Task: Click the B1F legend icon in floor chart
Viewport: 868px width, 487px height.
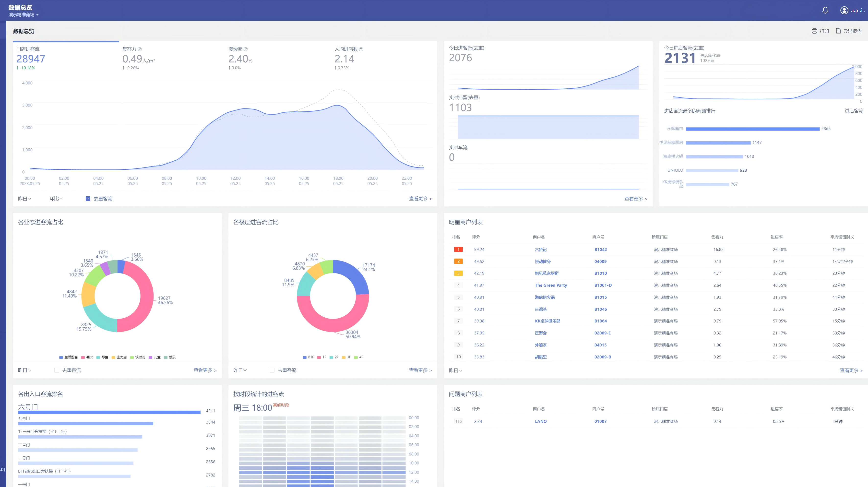Action: click(305, 357)
